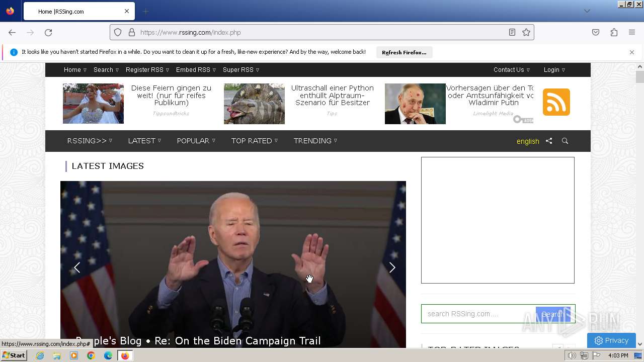Close the Home RSSing.com tab

(x=127, y=11)
